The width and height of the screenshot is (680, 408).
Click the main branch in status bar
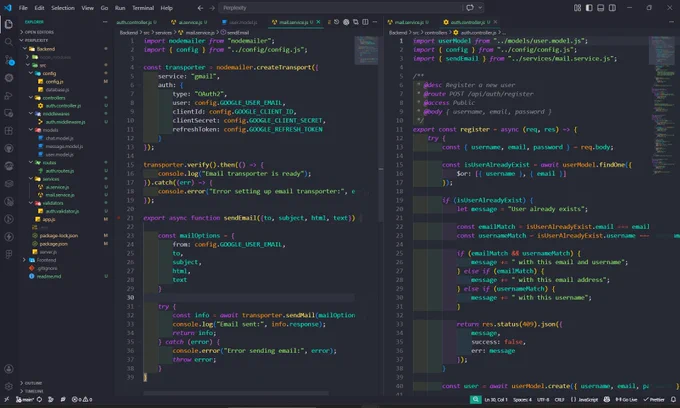(25, 399)
